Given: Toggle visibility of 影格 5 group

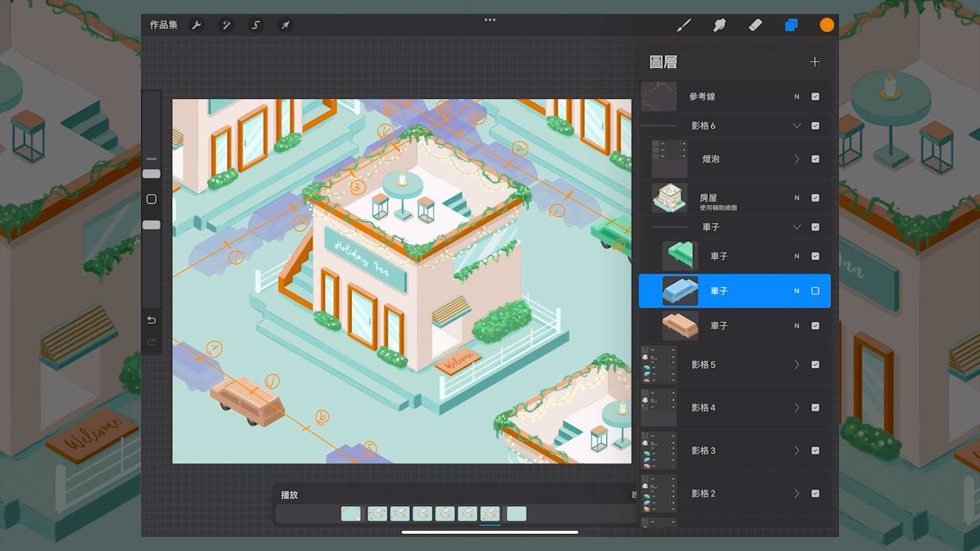Looking at the screenshot, I should tap(815, 365).
